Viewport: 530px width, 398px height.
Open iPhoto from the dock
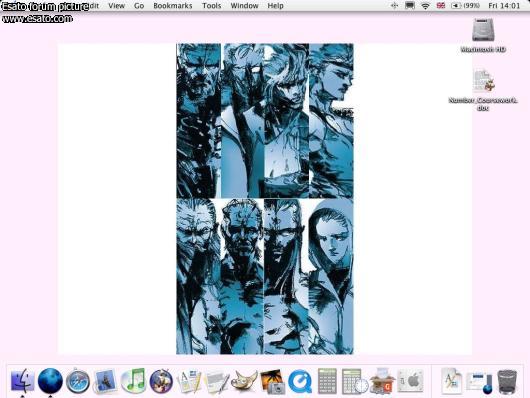pyautogui.click(x=272, y=382)
